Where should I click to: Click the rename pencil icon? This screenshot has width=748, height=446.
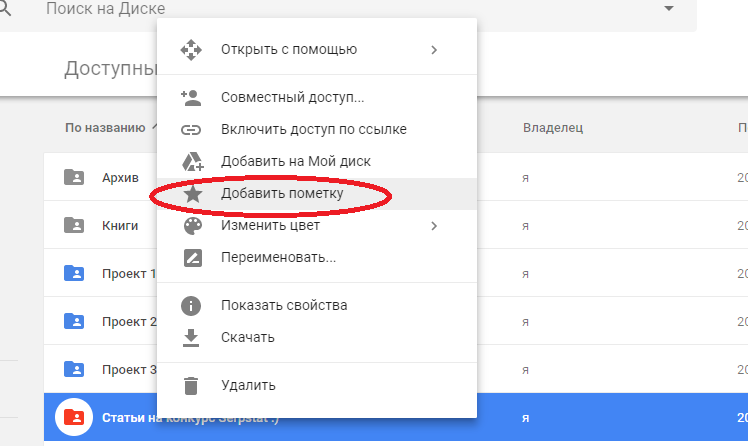pyautogui.click(x=193, y=258)
